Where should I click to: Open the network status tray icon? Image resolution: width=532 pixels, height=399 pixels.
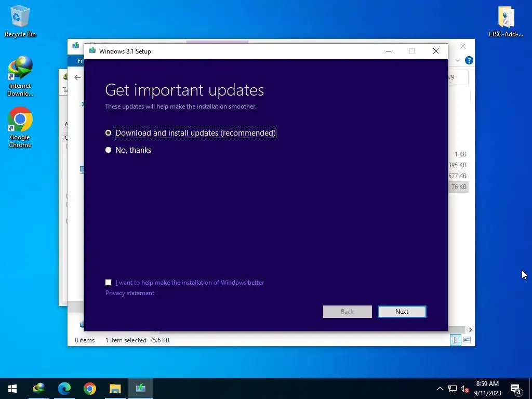tap(453, 389)
